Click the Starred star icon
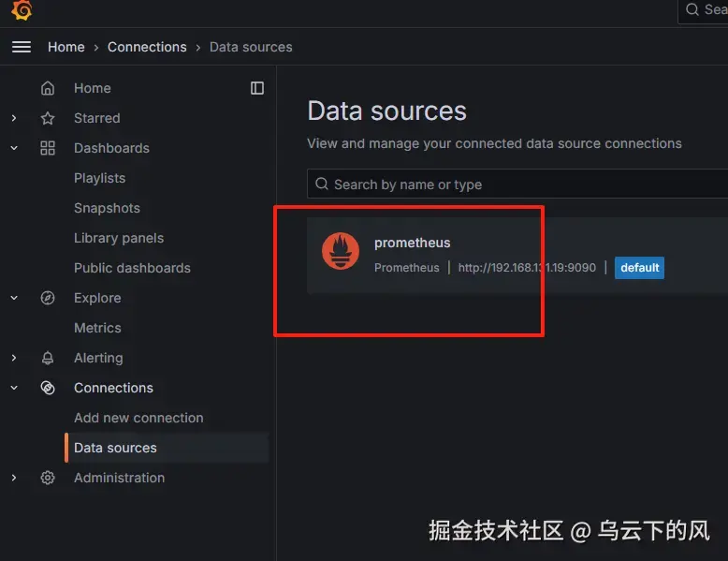 coord(48,118)
